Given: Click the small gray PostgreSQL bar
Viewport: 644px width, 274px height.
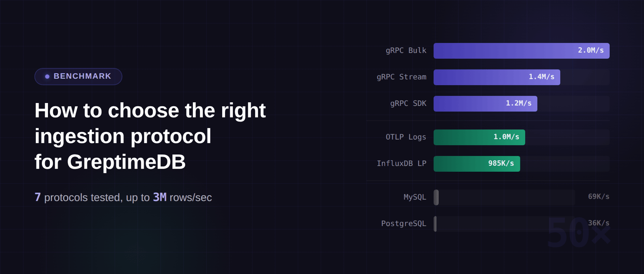Looking at the screenshot, I should pyautogui.click(x=435, y=224).
